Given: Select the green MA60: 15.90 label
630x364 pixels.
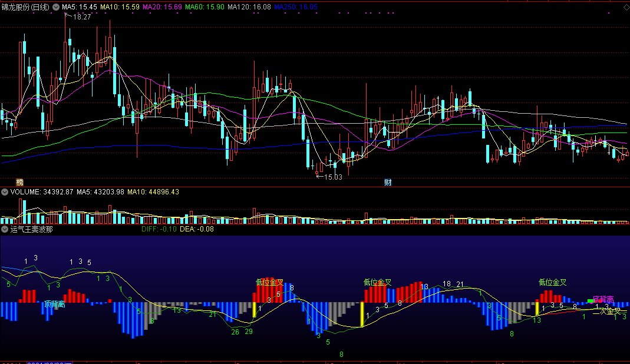Looking at the screenshot, I should tap(204, 7).
